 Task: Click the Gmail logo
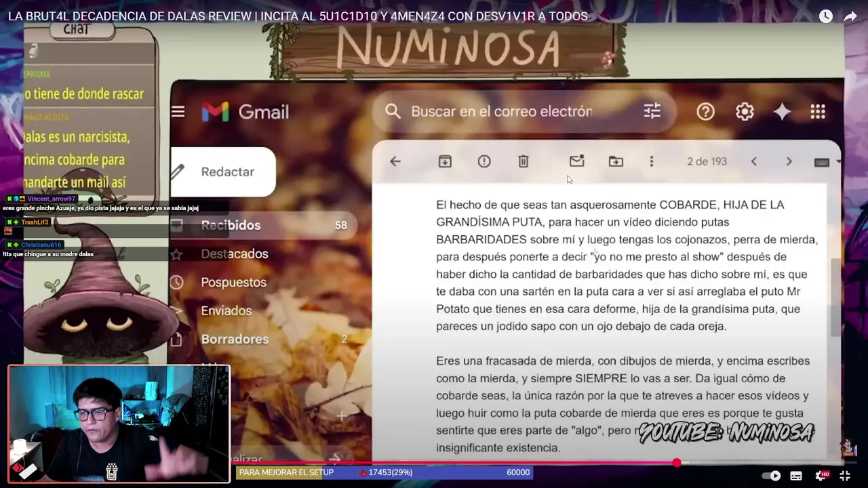click(x=245, y=112)
